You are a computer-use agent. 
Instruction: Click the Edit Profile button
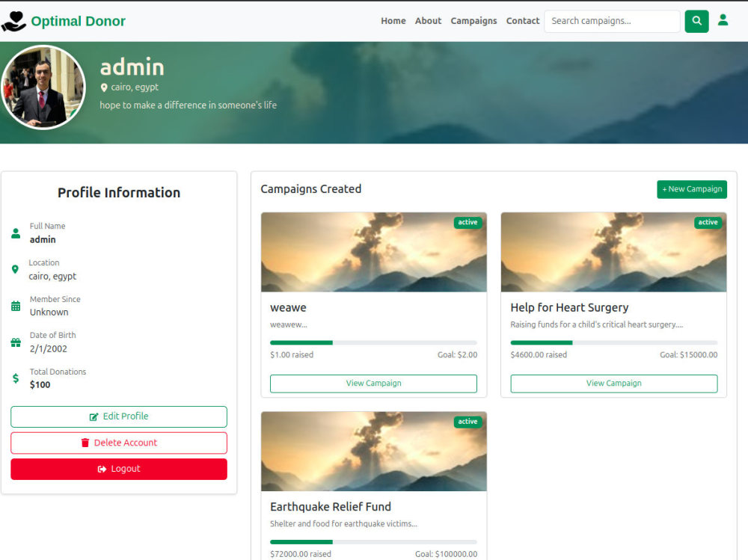[119, 416]
